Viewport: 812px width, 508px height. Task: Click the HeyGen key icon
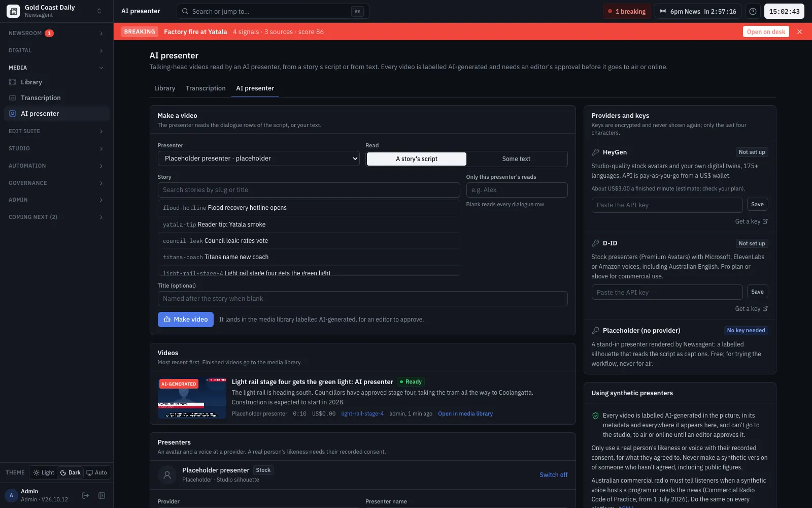point(595,152)
